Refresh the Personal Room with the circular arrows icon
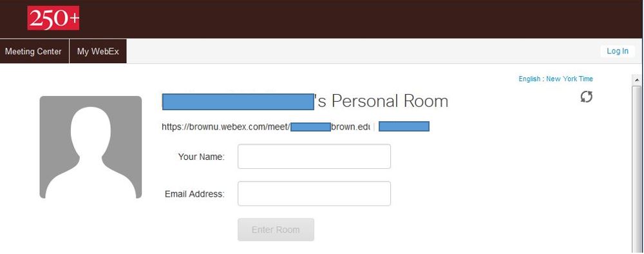This screenshot has height=254, width=644. [x=586, y=97]
